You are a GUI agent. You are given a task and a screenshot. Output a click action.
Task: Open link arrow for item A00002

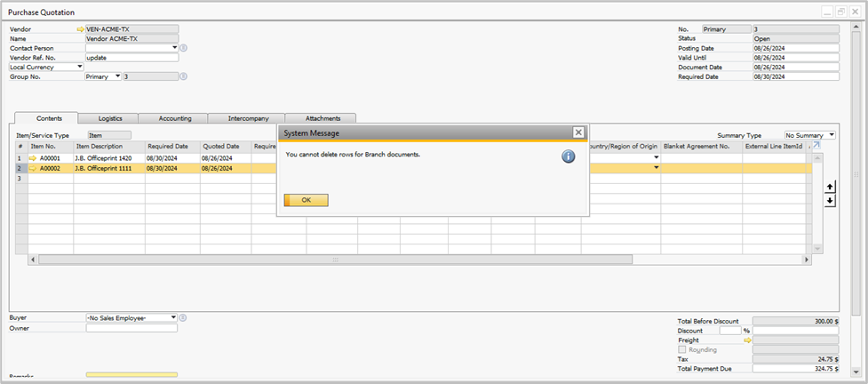(x=33, y=168)
